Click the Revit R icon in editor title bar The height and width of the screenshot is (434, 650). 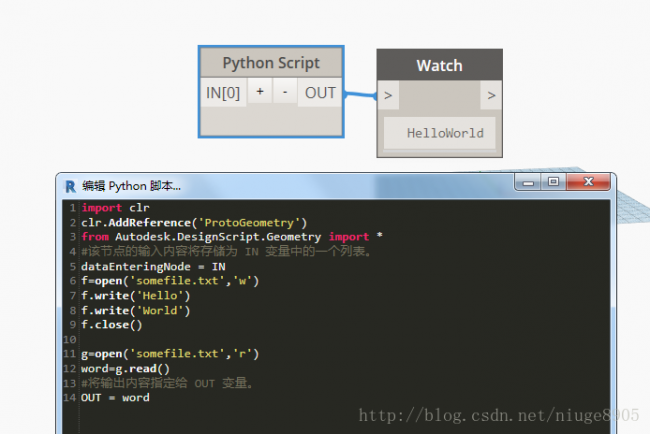69,185
